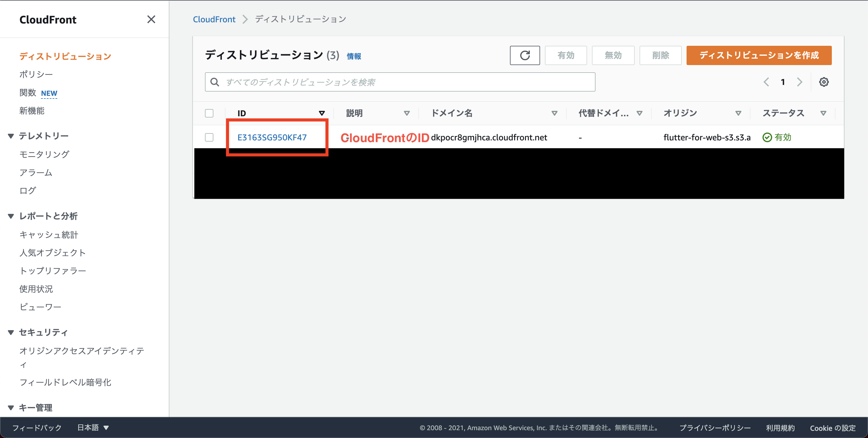Screen dimensions: 868x438
Task: Close the CloudFront sidebar with the X
Action: point(151,19)
